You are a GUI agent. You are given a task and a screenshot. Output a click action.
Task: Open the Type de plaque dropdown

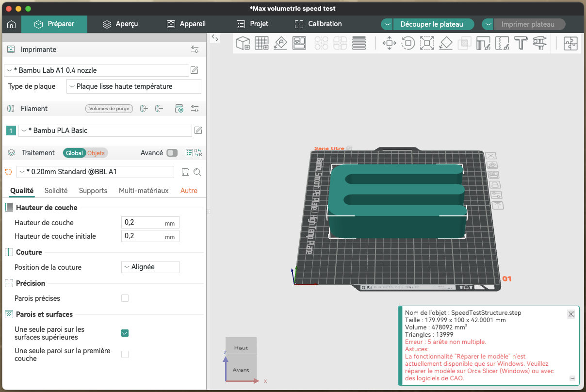coord(134,86)
